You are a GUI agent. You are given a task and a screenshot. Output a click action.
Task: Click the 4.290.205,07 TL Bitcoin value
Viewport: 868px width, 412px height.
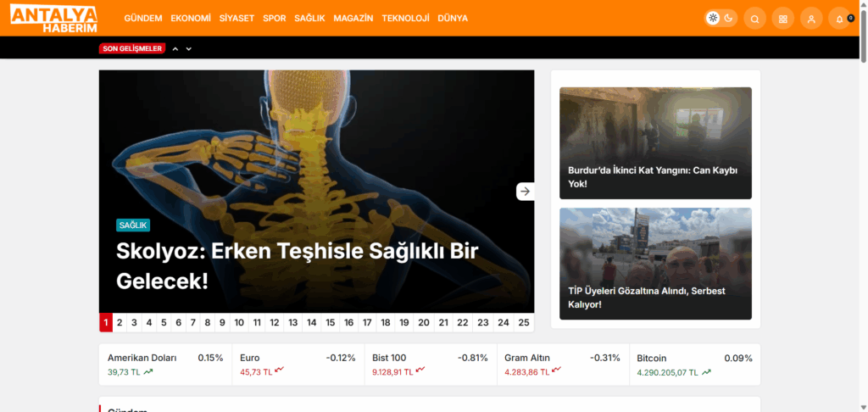pos(668,372)
